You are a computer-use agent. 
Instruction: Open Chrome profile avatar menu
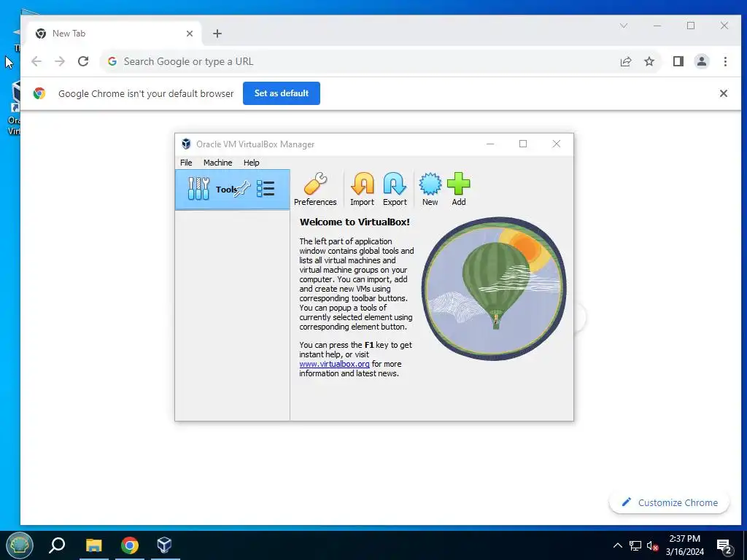(701, 61)
